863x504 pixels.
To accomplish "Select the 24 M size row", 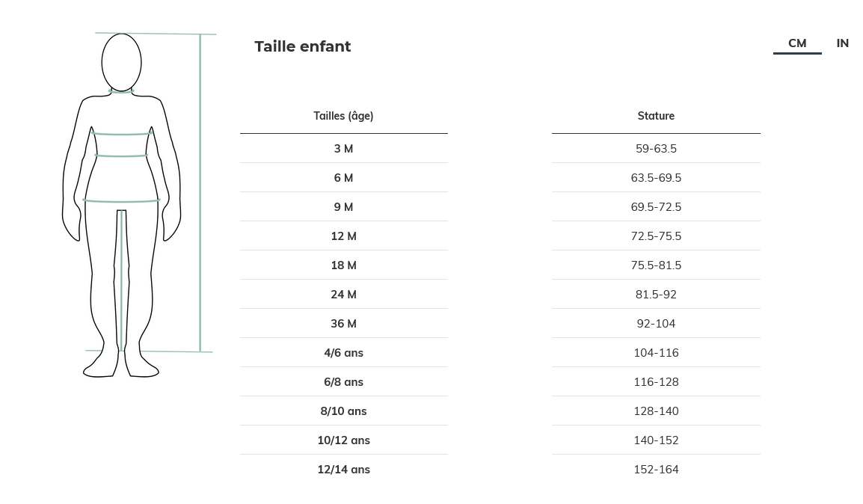I will coord(343,295).
